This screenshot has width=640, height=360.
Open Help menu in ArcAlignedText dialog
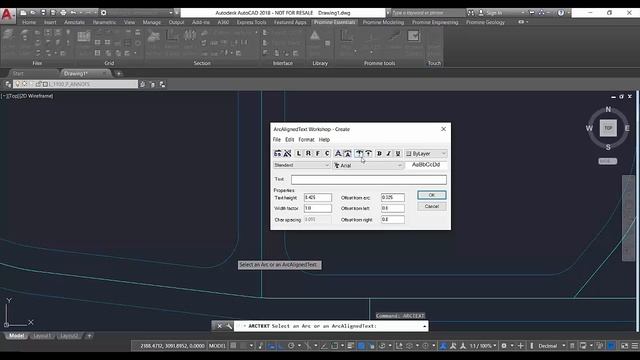click(324, 140)
